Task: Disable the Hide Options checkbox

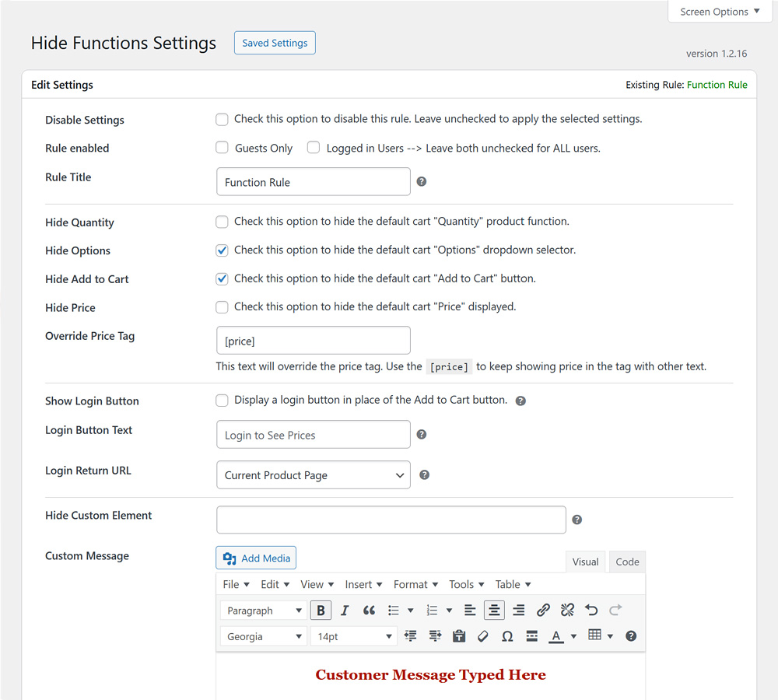Action: pyautogui.click(x=222, y=250)
